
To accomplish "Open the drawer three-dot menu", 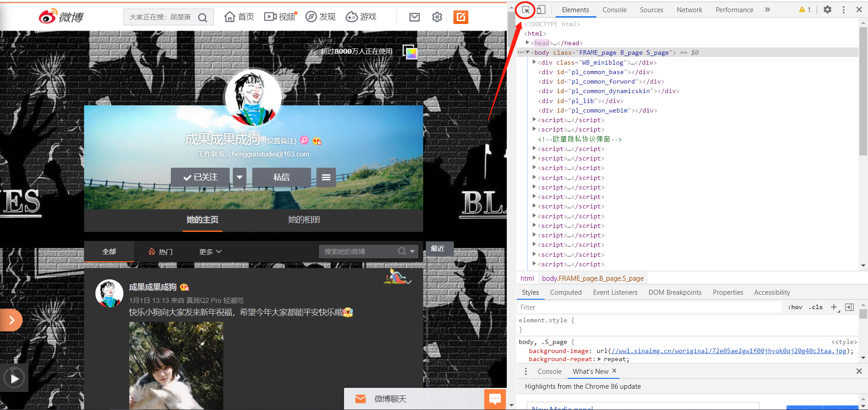I will coord(525,371).
